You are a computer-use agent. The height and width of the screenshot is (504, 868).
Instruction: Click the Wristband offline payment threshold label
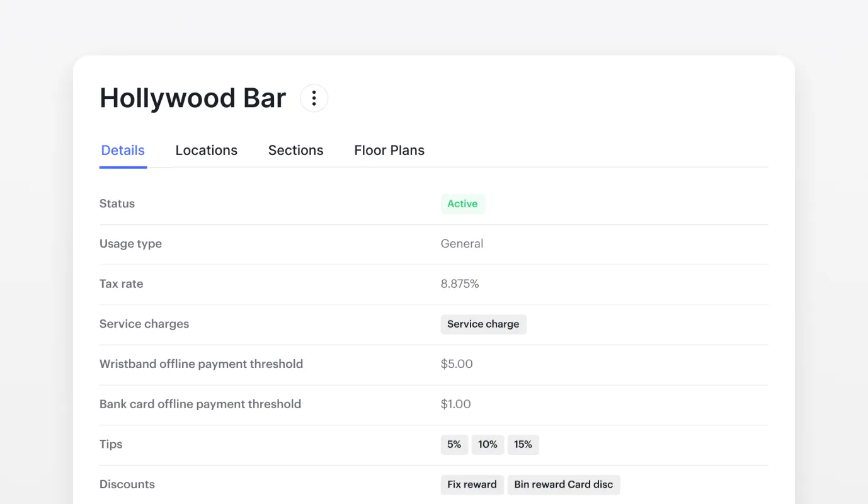(x=201, y=364)
